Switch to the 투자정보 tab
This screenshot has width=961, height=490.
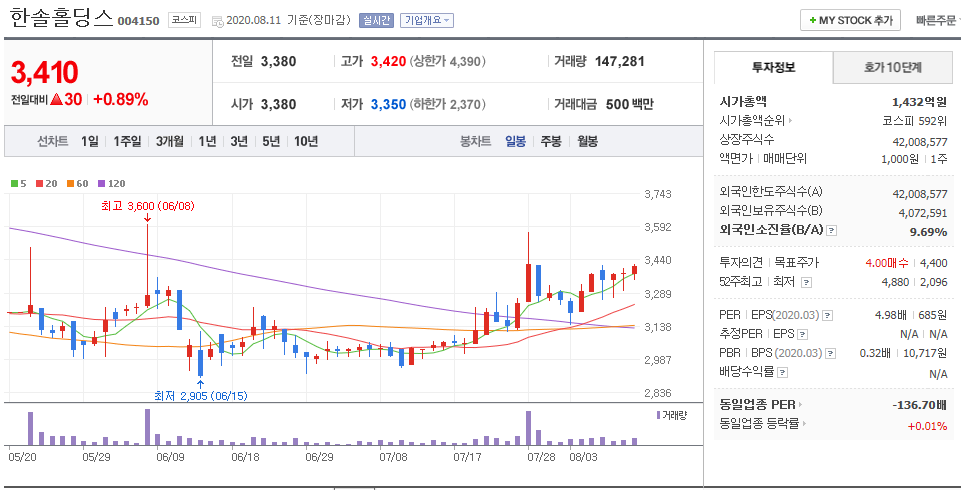(773, 67)
